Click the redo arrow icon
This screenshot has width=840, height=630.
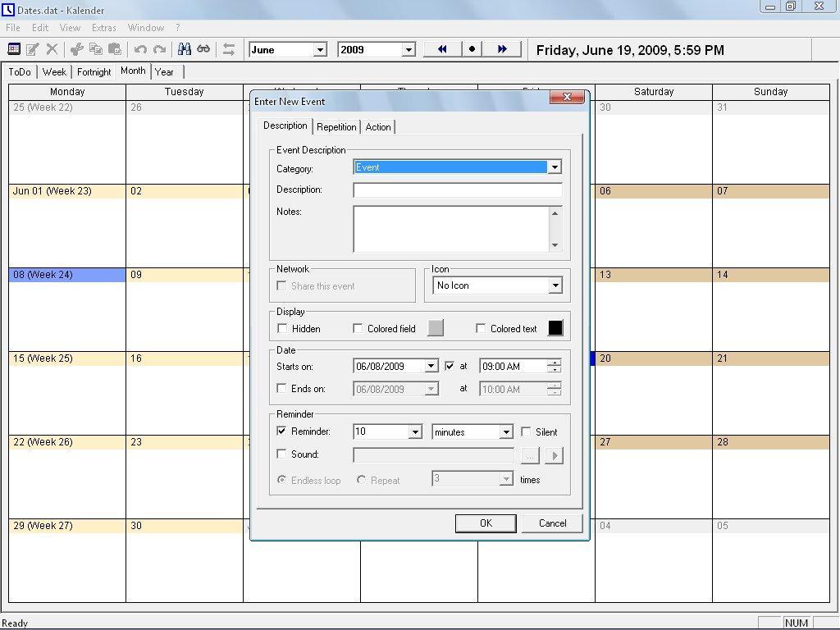[159, 49]
